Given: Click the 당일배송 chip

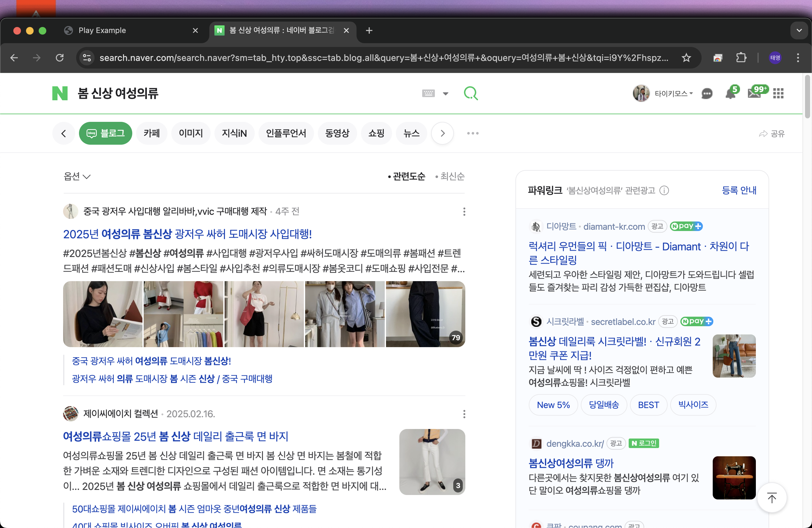Looking at the screenshot, I should click(x=604, y=405).
